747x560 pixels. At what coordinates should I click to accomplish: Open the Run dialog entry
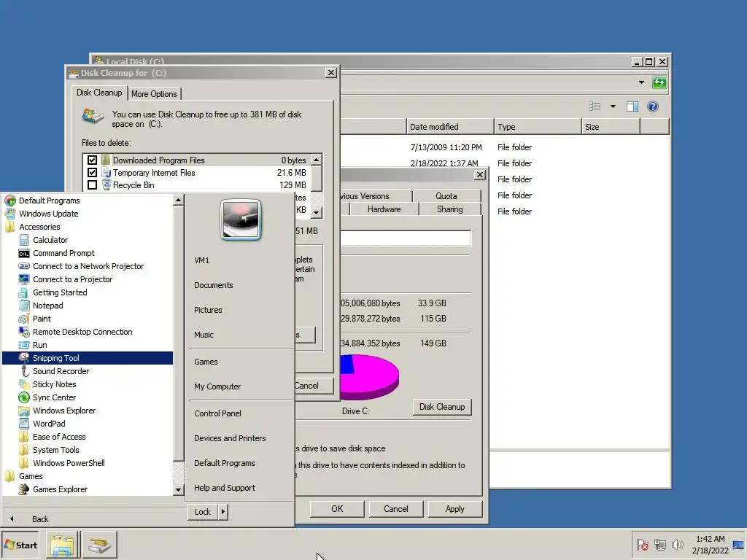pos(88,345)
